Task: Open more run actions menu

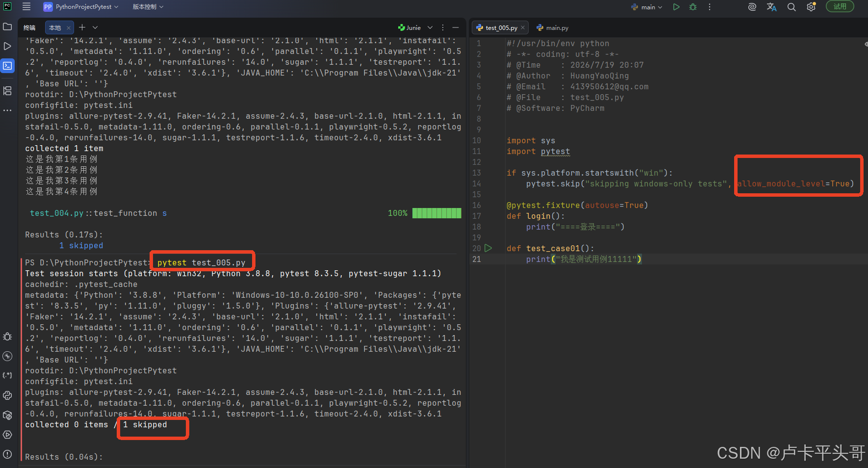Action: pos(709,7)
